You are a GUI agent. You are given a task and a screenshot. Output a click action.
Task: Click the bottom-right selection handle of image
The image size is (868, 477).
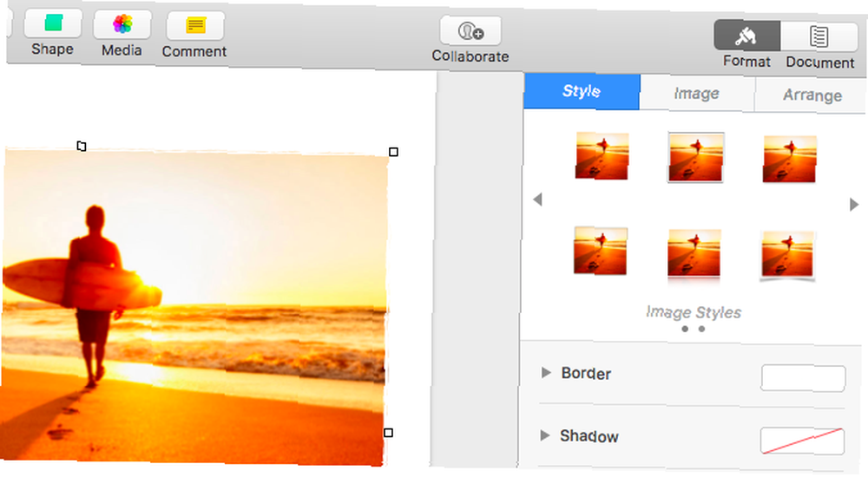pyautogui.click(x=389, y=433)
